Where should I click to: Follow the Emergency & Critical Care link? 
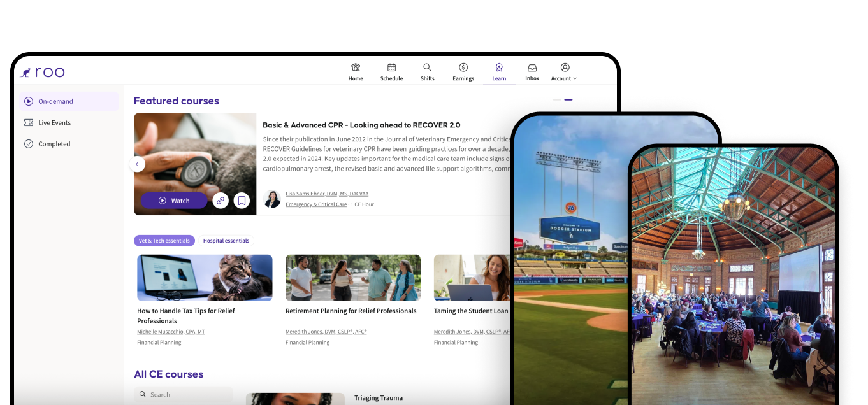click(316, 204)
